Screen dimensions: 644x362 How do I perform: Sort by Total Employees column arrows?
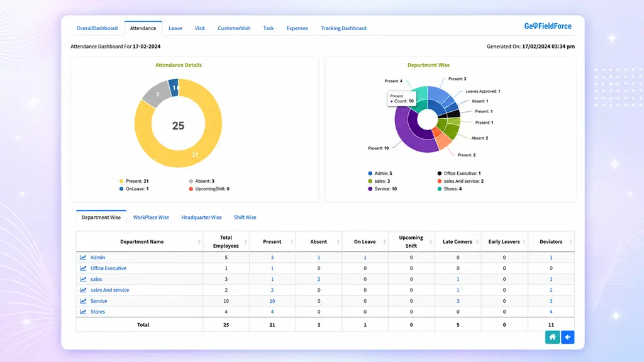point(246,242)
